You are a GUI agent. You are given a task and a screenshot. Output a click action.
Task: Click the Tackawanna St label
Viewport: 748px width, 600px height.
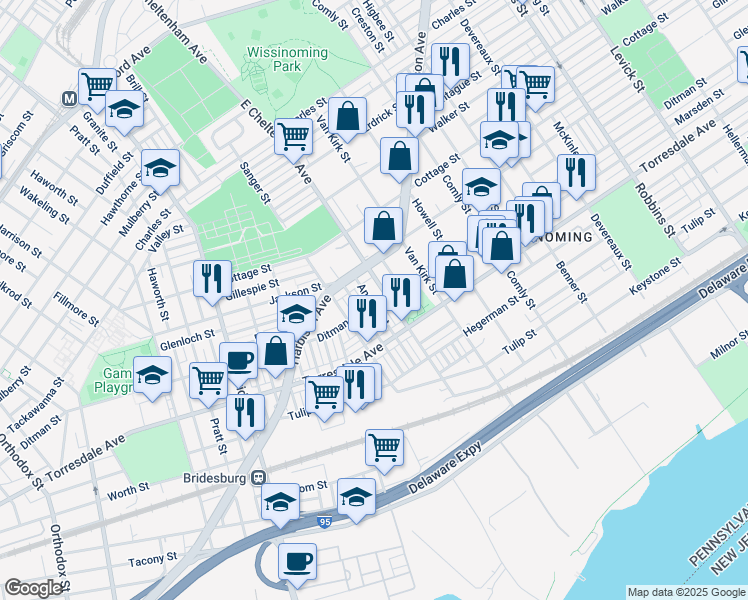coord(36,405)
